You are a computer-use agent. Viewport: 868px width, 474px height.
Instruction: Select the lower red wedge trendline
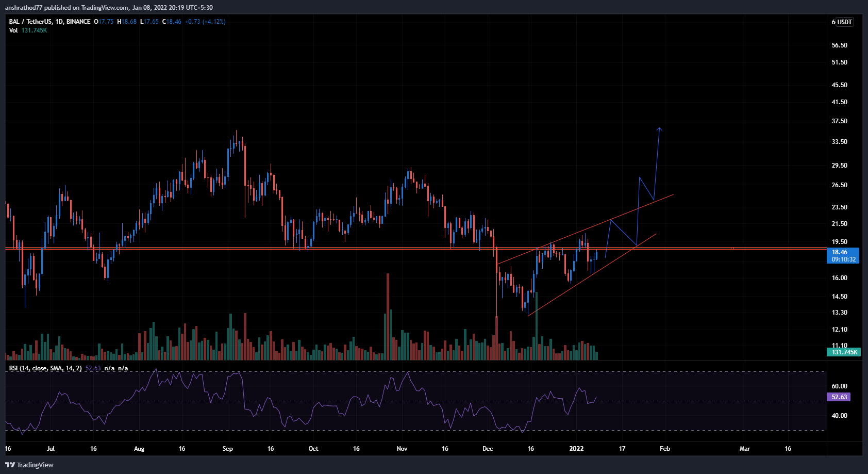[x=593, y=274]
